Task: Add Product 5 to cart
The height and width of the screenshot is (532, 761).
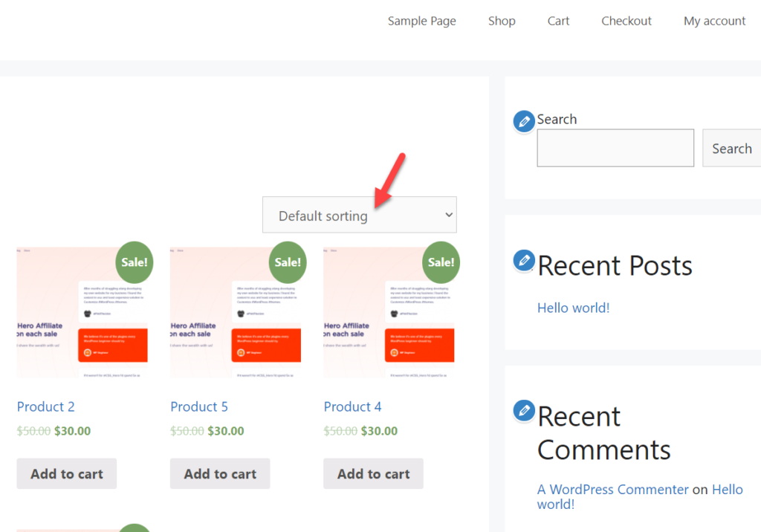Action: [x=220, y=474]
